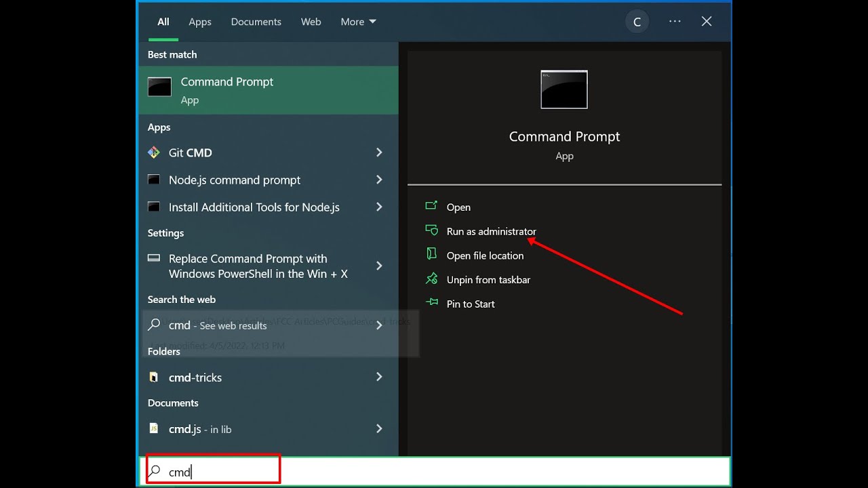868x488 pixels.
Task: Expand Replace Command Prompt setting arrow
Action: point(379,266)
